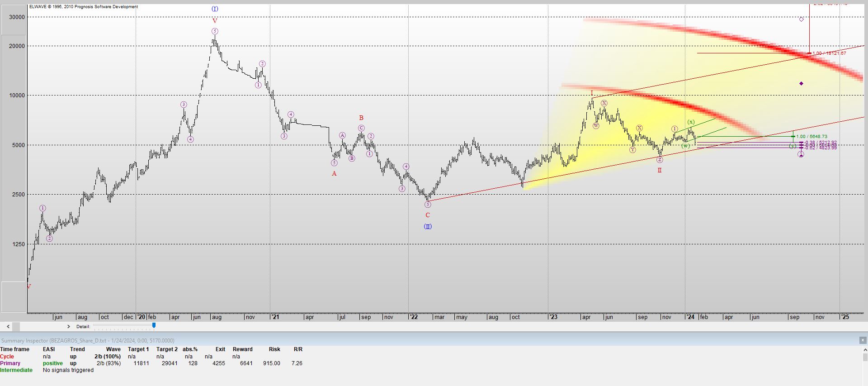Select the Primary time frame row
The width and height of the screenshot is (868, 386).
pyautogui.click(x=151, y=363)
